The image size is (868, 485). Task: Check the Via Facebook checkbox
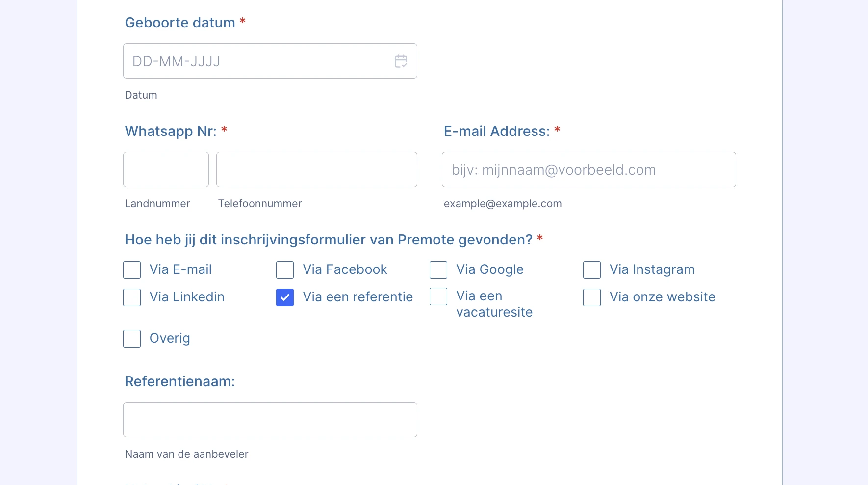coord(284,270)
